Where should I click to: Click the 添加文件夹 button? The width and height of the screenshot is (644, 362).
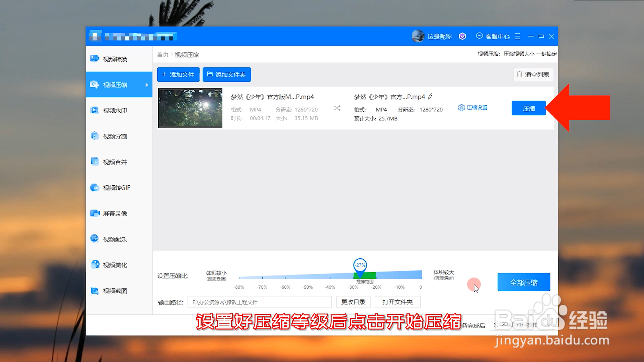227,74
